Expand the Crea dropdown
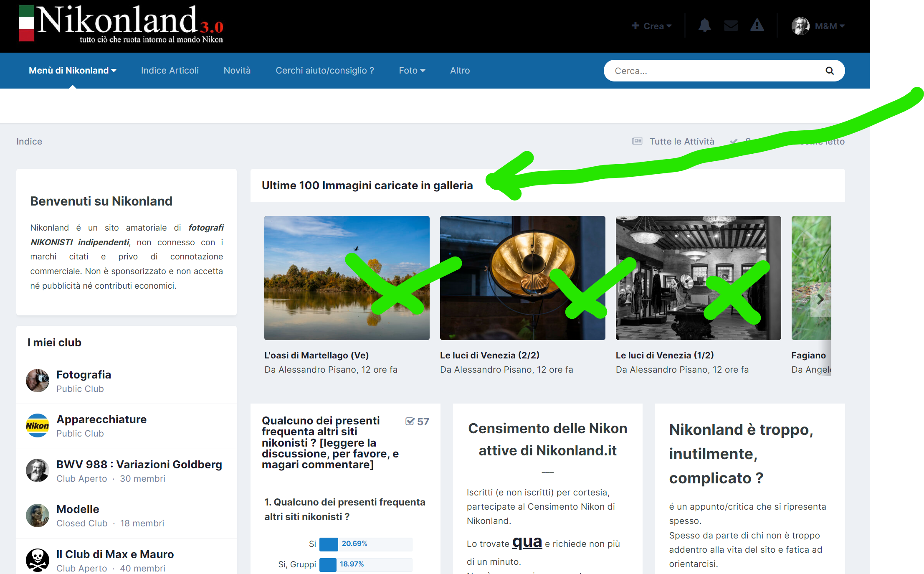 click(651, 26)
